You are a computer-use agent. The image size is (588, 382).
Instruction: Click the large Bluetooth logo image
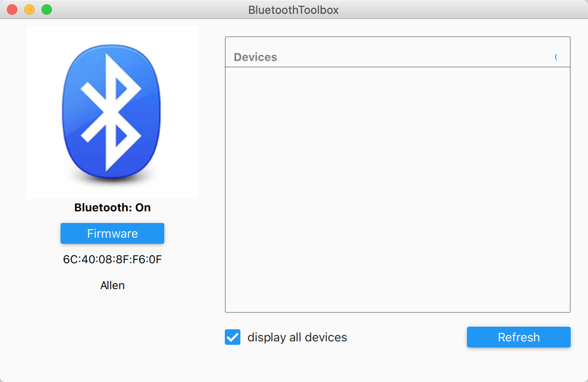(x=112, y=112)
